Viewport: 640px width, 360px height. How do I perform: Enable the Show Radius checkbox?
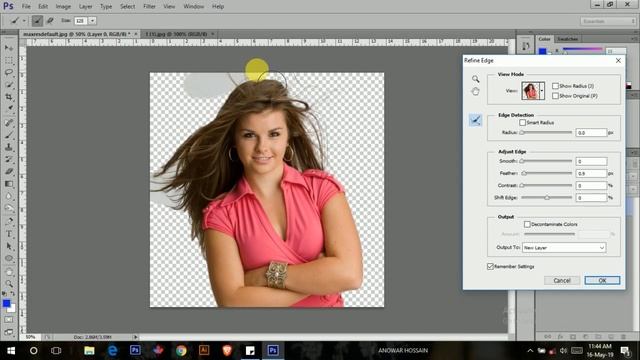pos(555,86)
